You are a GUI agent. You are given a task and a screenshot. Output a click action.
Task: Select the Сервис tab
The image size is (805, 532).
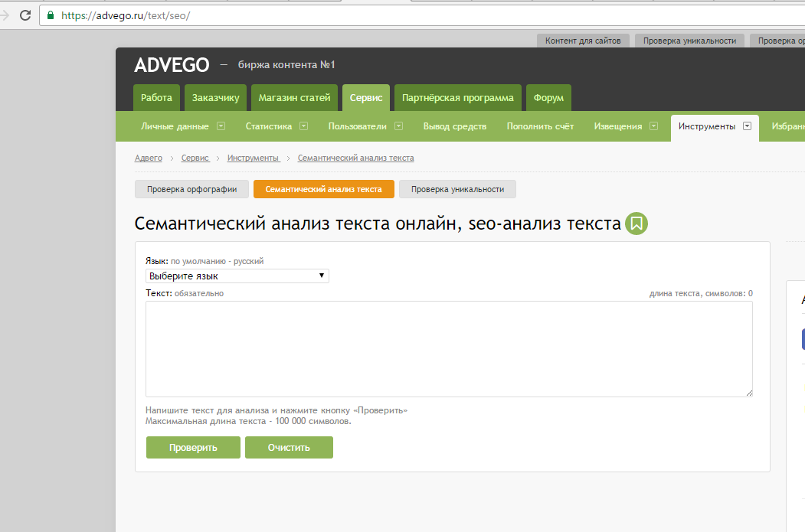click(366, 97)
